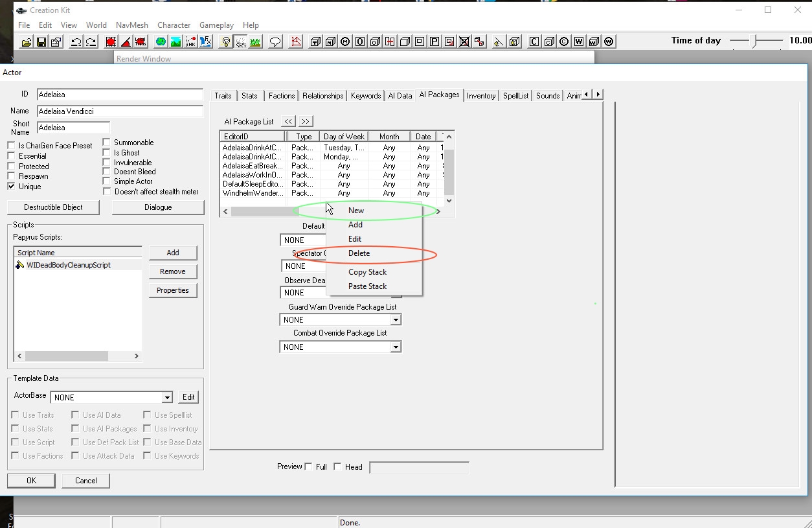This screenshot has height=528, width=812.
Task: Toggle the grass display toolbar icon
Action: point(256,42)
